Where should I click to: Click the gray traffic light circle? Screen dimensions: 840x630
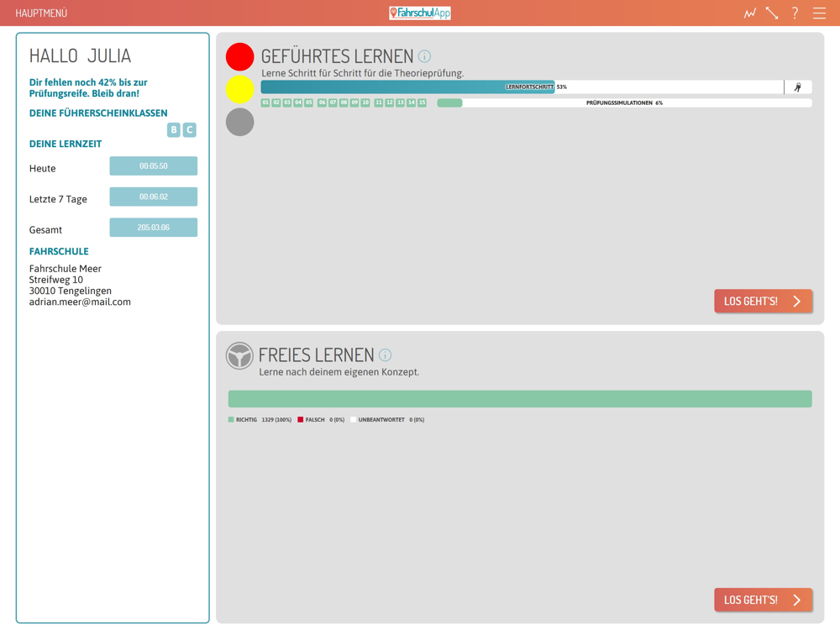coord(239,122)
